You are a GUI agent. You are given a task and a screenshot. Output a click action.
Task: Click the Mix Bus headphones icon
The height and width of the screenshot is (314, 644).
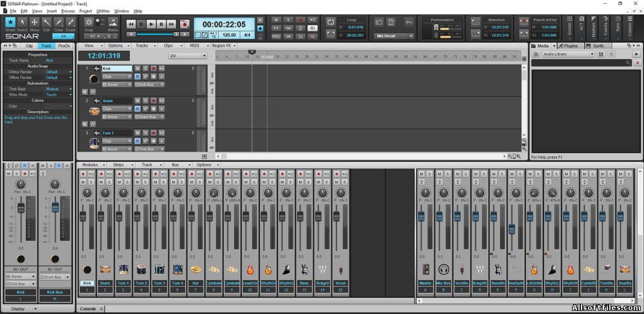pyautogui.click(x=443, y=270)
